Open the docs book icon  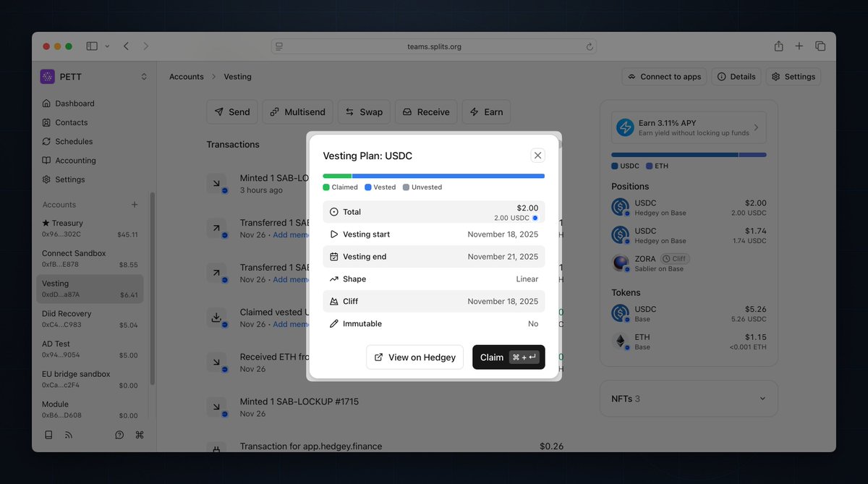48,435
